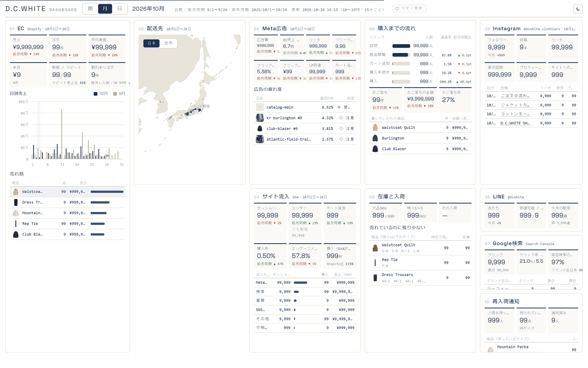Image resolution: width=588 pixels, height=368 pixels.
Task: Open the Rep Tie thumbnail in 売れ筋
Action: coord(16,223)
